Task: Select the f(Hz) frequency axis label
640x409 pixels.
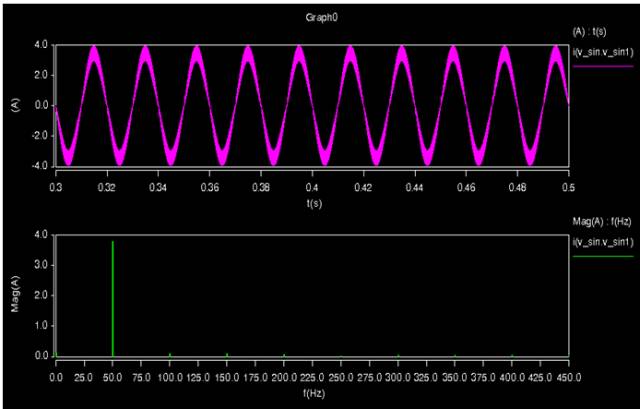Action: (x=312, y=393)
